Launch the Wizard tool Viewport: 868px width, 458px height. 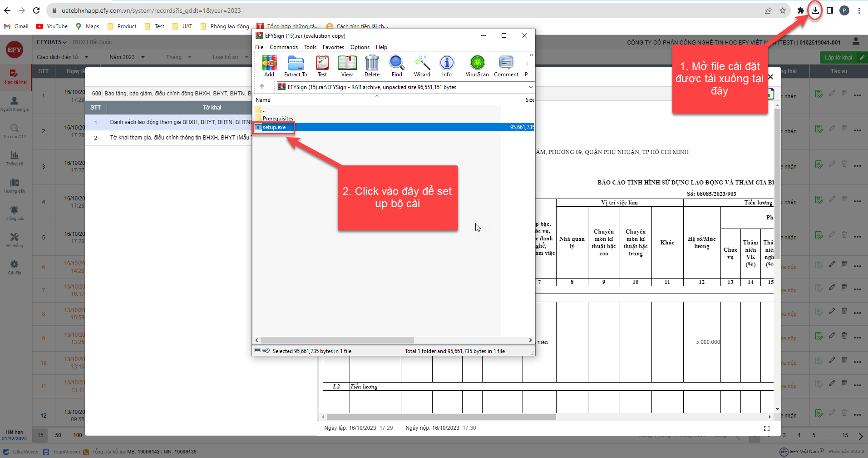(x=422, y=65)
